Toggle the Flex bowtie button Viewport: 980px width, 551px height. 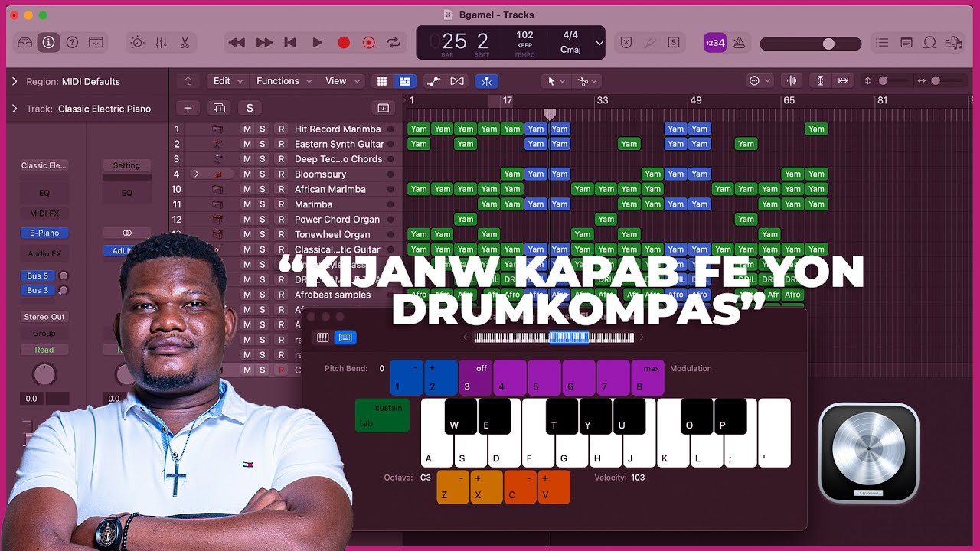point(457,81)
